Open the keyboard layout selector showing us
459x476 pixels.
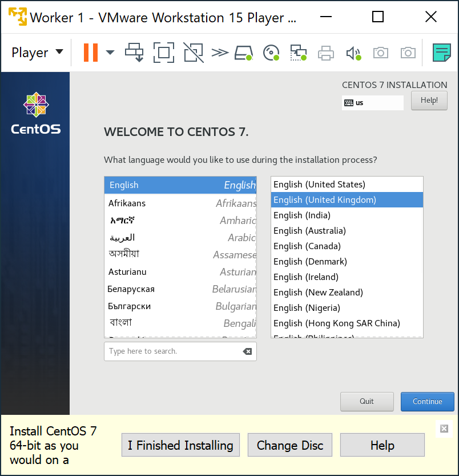[x=372, y=103]
